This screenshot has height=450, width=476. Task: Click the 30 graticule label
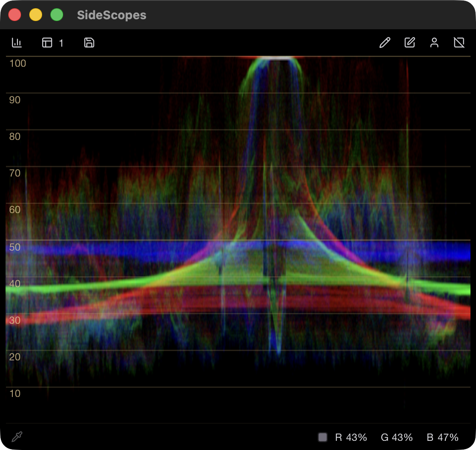click(15, 321)
